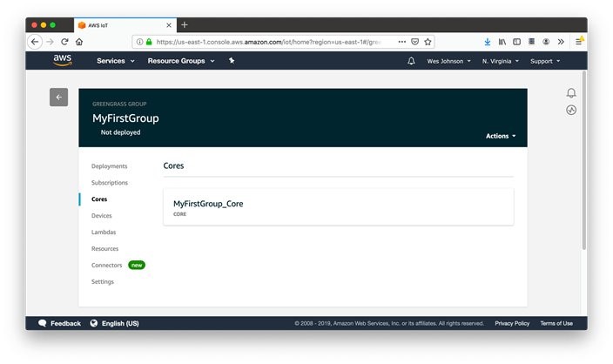Image resolution: width=613 pixels, height=364 pixels.
Task: Bookmark this page with the star icon
Action: [x=428, y=42]
